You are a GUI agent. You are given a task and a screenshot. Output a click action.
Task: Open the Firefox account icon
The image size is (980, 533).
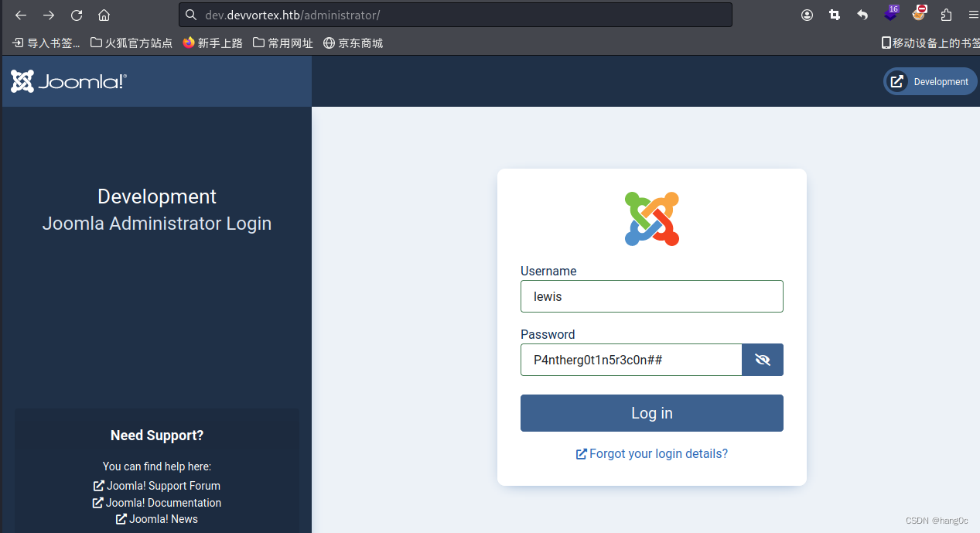tap(807, 15)
